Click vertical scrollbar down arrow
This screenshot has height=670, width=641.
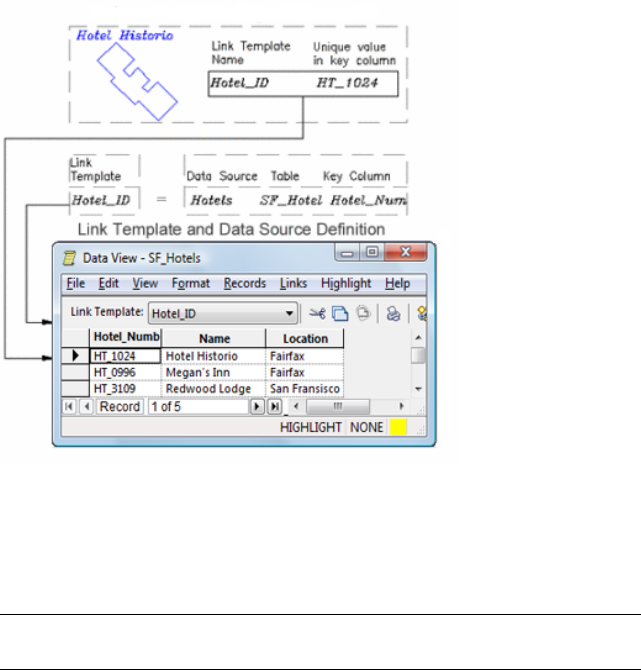[418, 389]
